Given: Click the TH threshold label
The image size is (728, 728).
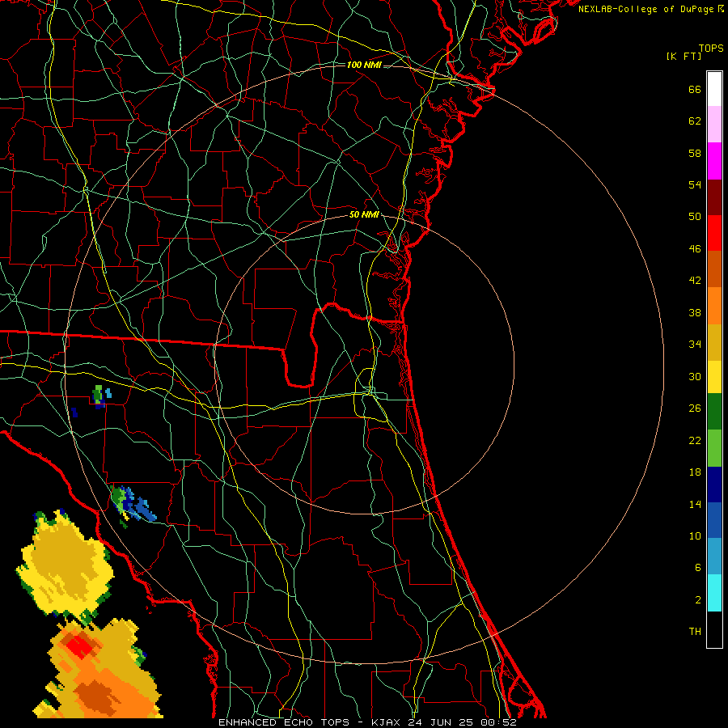Looking at the screenshot, I should [x=695, y=632].
